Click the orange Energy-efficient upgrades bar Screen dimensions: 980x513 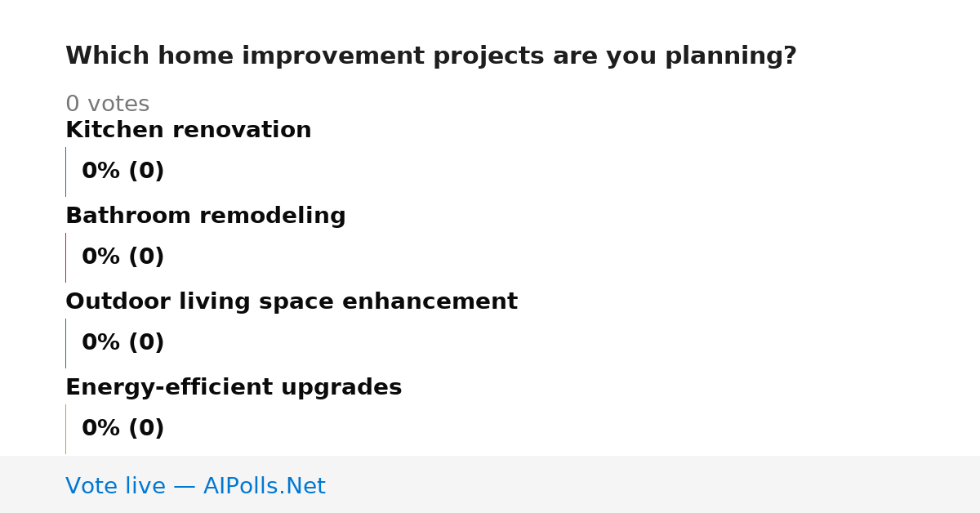point(65,429)
